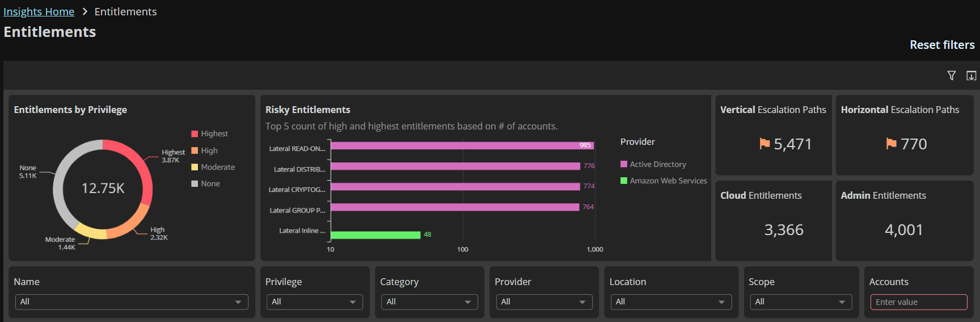Screen dimensions: 980x322
Task: Click the Lateral CRYPTOG... axis label
Action: point(297,190)
